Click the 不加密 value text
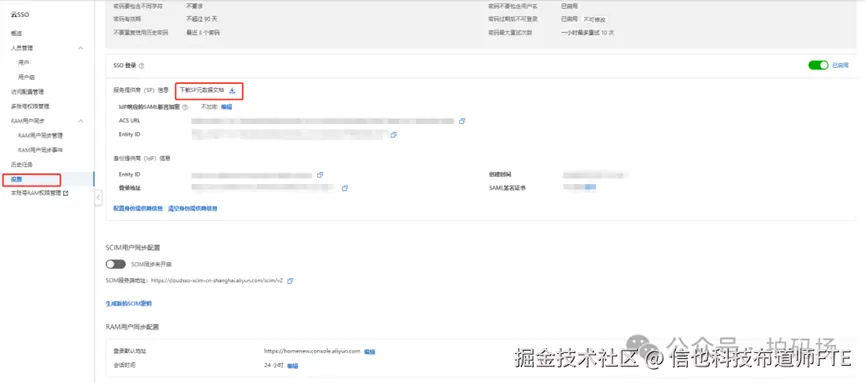Screen dimensions: 865x383 click(209, 107)
